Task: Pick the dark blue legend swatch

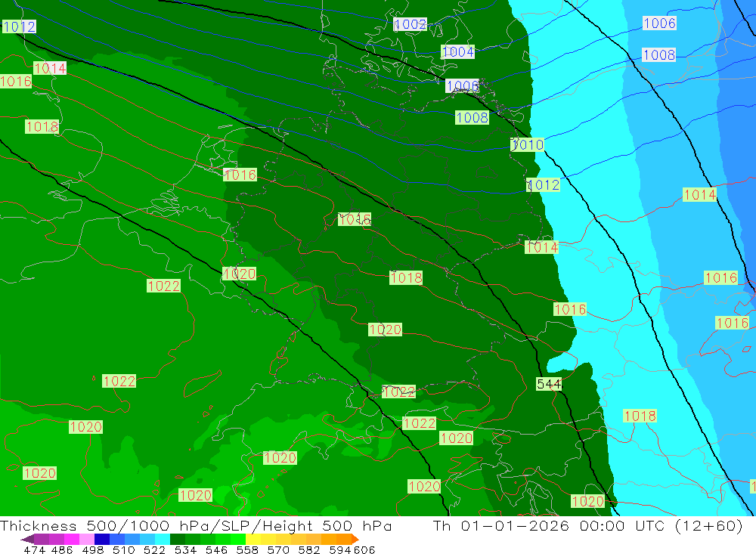Action: pos(102,540)
